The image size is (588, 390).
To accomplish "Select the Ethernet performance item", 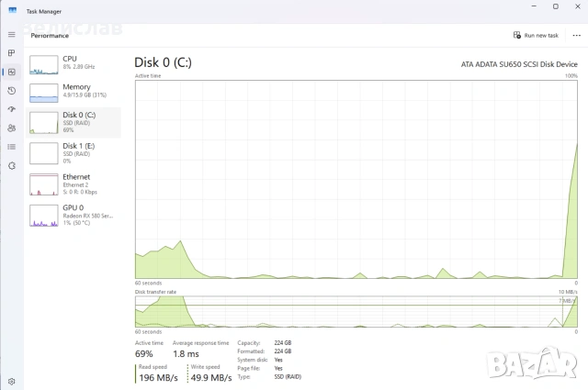I will tap(73, 184).
